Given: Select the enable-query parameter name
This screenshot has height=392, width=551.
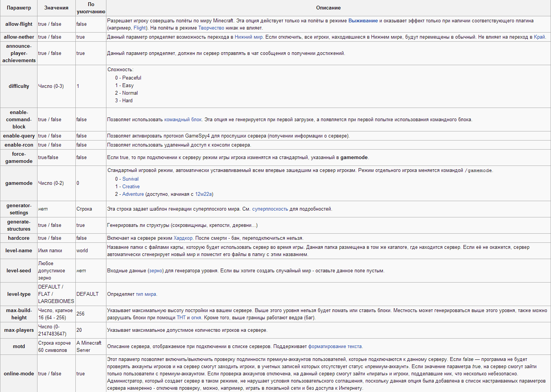Looking at the screenshot, I should click(x=19, y=136).
